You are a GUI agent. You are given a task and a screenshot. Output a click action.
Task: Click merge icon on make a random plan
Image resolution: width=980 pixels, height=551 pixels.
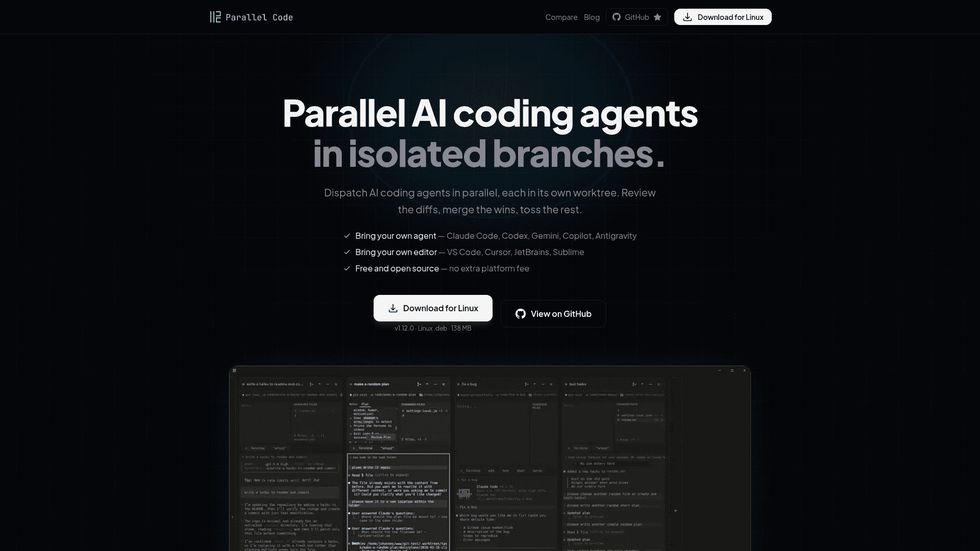pyautogui.click(x=419, y=384)
